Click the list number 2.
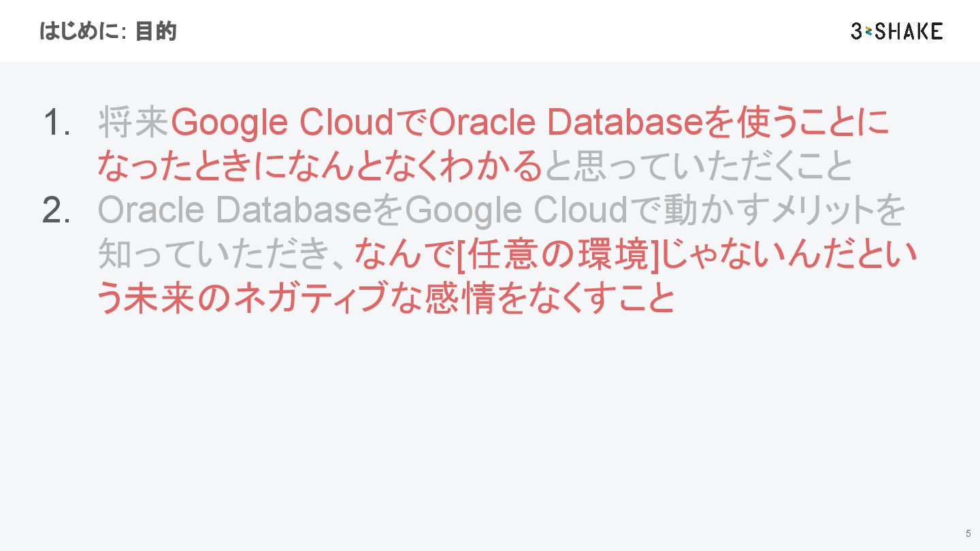 [x=57, y=212]
